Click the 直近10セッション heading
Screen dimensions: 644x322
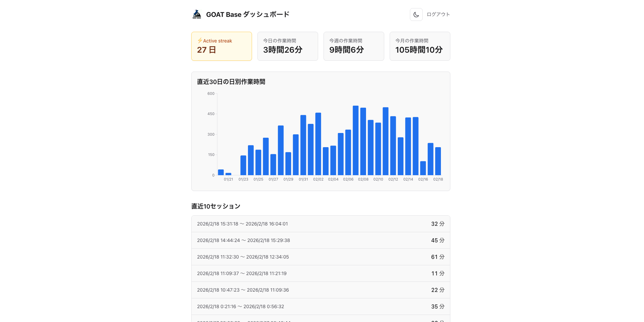216,206
